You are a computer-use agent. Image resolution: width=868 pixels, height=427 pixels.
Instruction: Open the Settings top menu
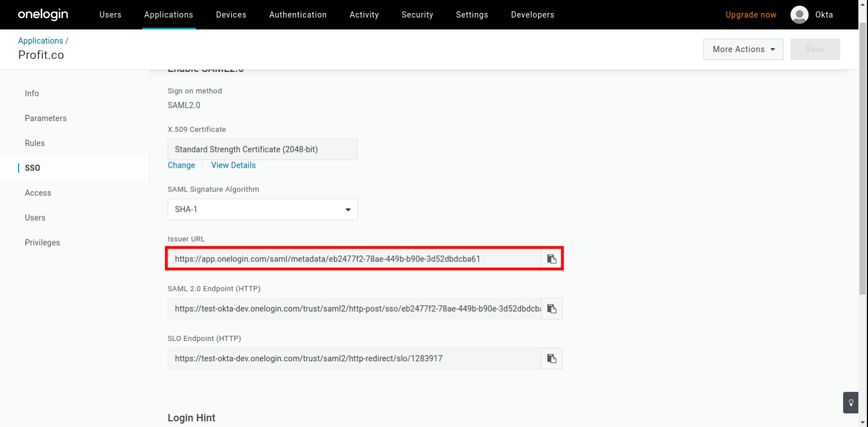click(x=472, y=15)
